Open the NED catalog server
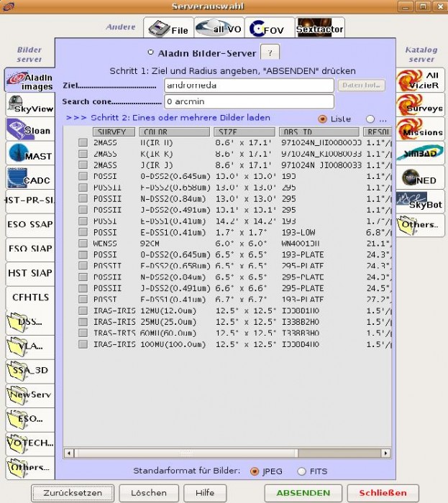 tap(420, 177)
